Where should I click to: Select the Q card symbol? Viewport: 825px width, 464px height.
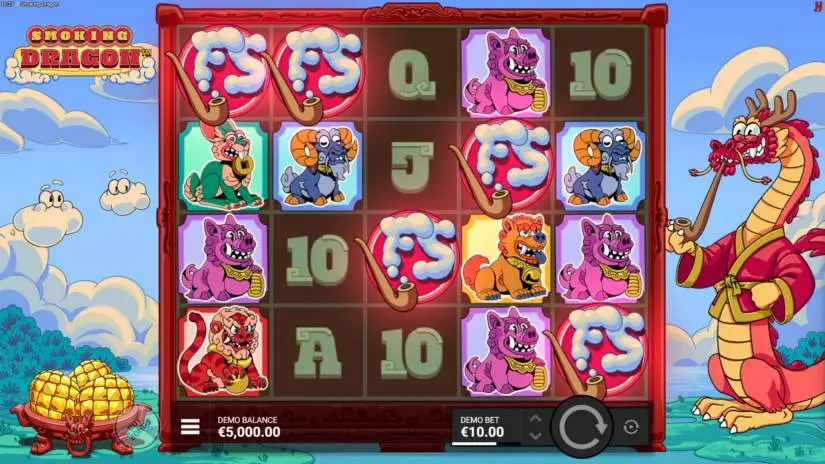pyautogui.click(x=412, y=75)
